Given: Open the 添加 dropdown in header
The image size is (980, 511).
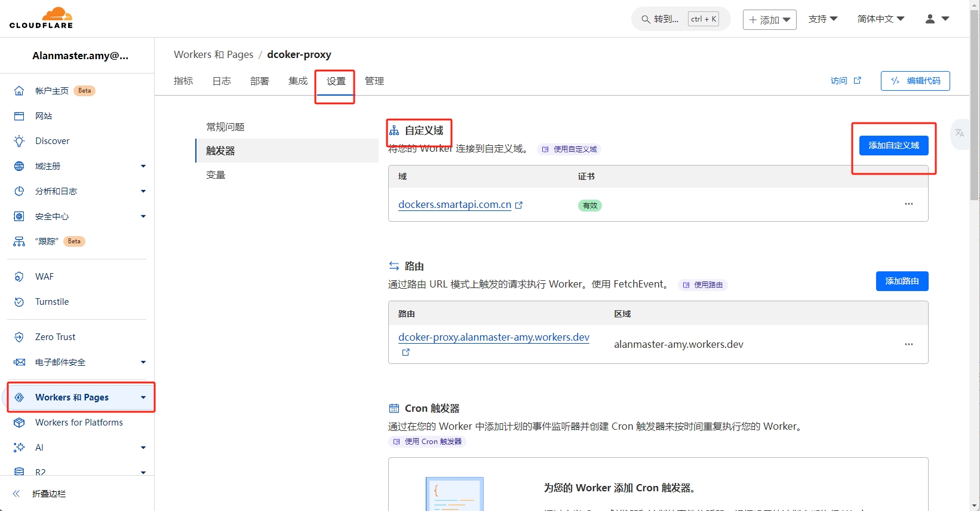Looking at the screenshot, I should [x=769, y=20].
